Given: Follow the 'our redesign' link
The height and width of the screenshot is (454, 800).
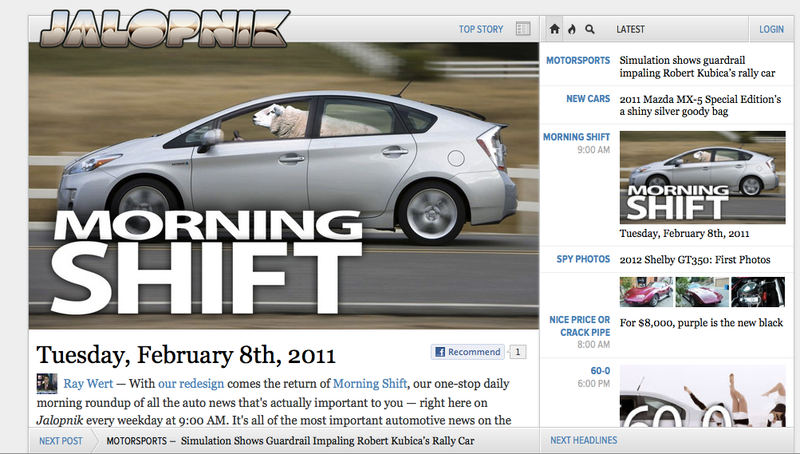Looking at the screenshot, I should coord(191,384).
